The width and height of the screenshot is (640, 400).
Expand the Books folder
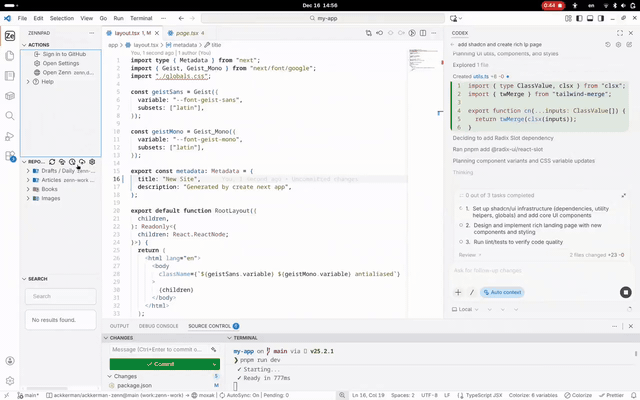[28, 189]
